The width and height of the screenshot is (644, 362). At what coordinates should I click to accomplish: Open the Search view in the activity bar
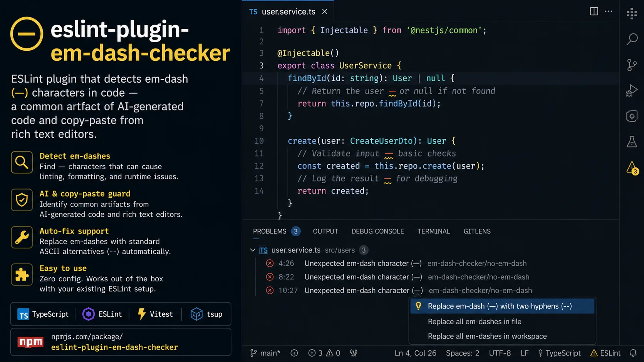point(632,39)
